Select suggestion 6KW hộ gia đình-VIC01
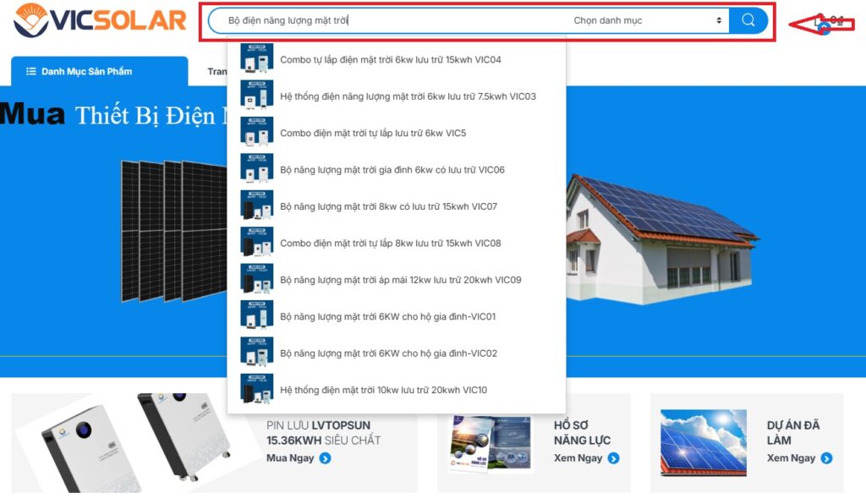This screenshot has height=504, width=866. [x=387, y=316]
